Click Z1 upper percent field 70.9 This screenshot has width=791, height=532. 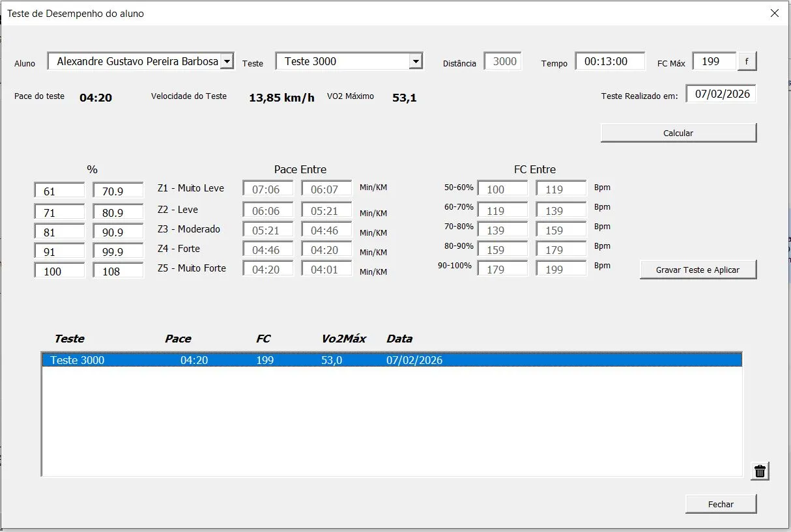pyautogui.click(x=118, y=191)
